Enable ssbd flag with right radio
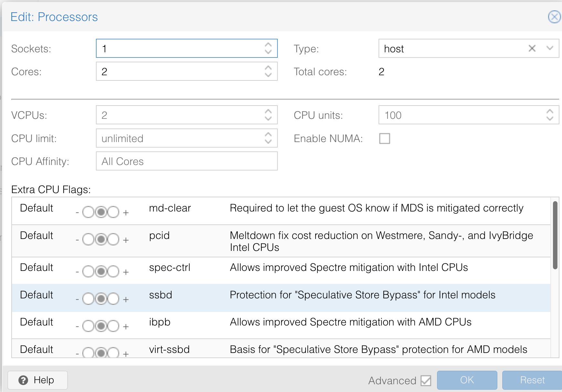 click(x=113, y=299)
